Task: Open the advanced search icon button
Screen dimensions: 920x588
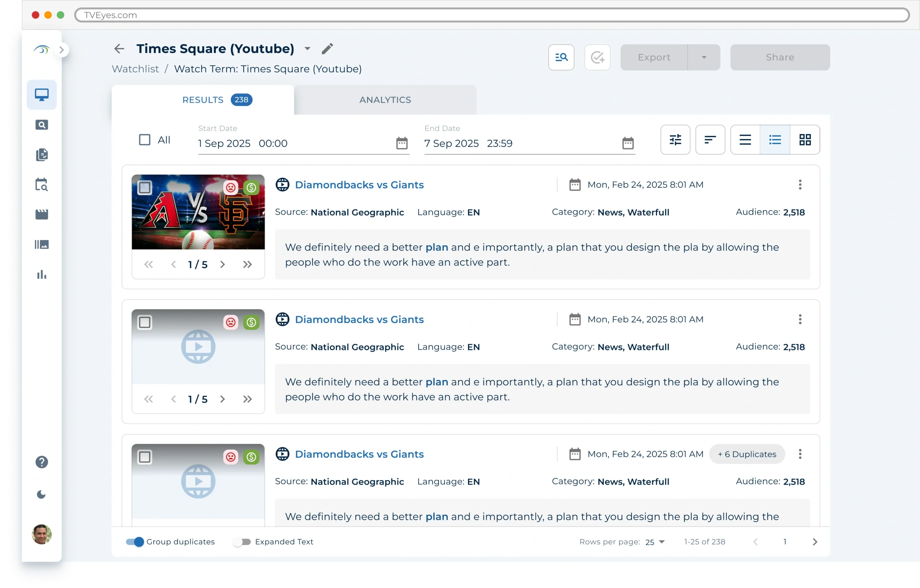Action: [561, 57]
